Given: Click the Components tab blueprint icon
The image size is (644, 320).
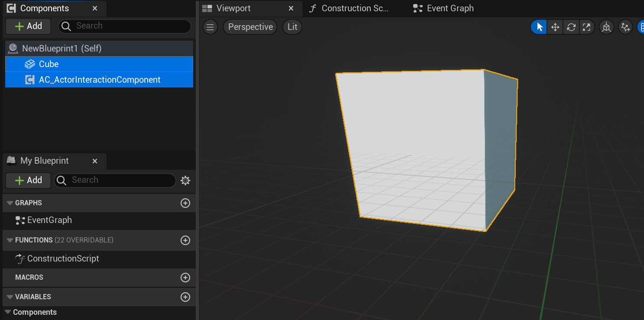Looking at the screenshot, I should coord(12,8).
